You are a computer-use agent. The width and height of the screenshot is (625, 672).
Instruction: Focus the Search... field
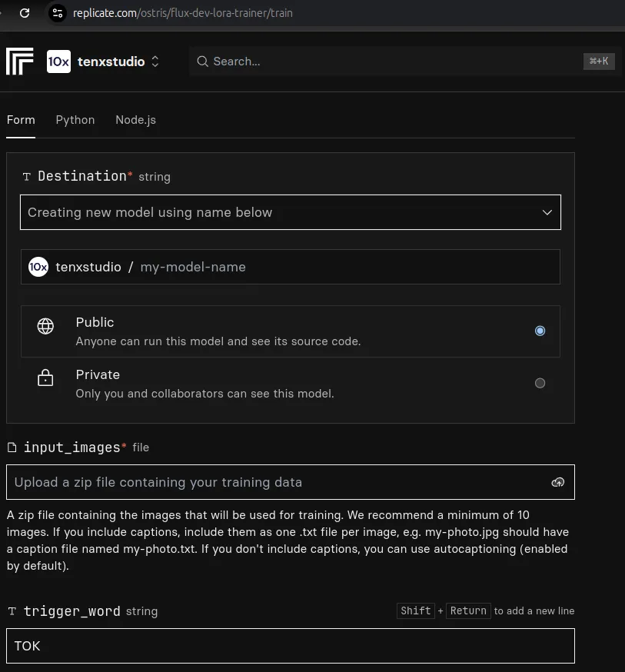(405, 62)
